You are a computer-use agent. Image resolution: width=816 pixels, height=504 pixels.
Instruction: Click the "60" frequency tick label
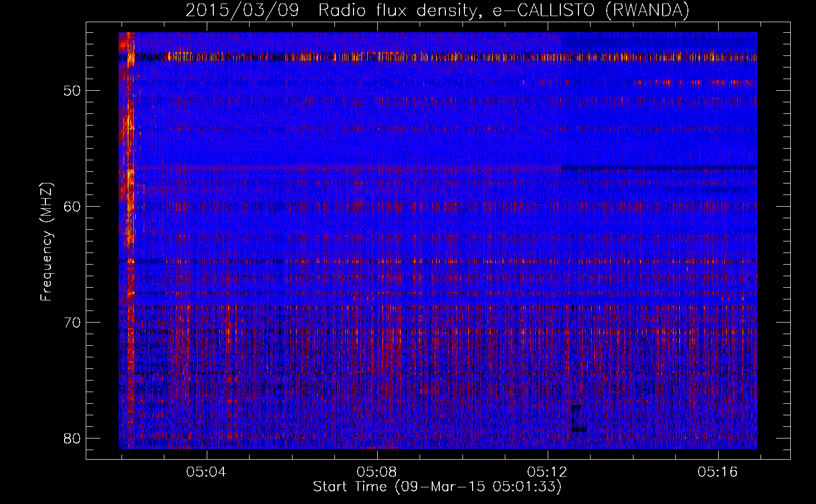[72, 207]
